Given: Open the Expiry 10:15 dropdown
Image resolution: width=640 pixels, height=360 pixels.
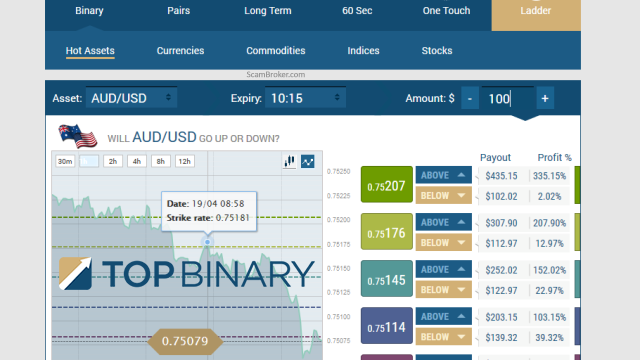Looking at the screenshot, I should [305, 98].
